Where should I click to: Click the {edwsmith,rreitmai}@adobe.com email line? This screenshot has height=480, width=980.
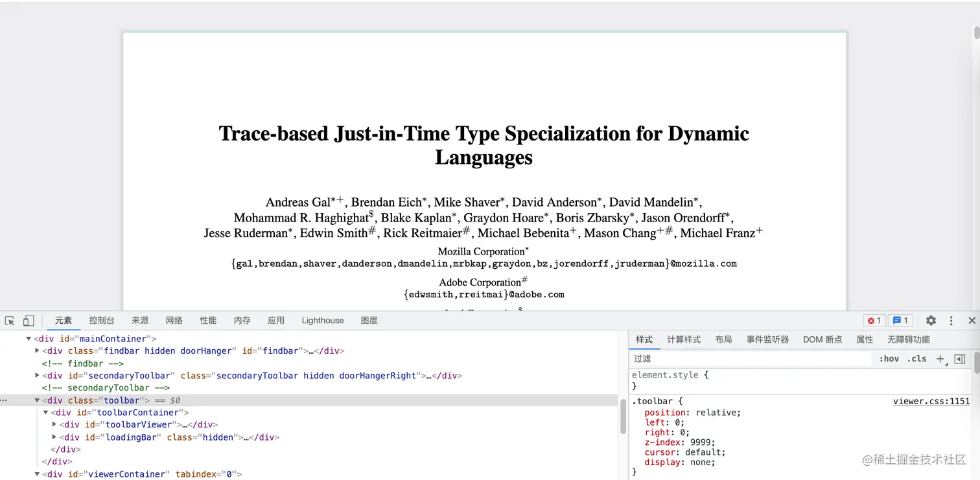(484, 294)
